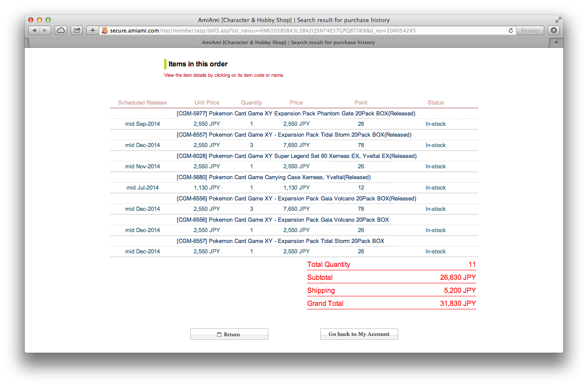The image size is (588, 387).
Task: Click the 'Items in this order' heading
Action: point(198,64)
